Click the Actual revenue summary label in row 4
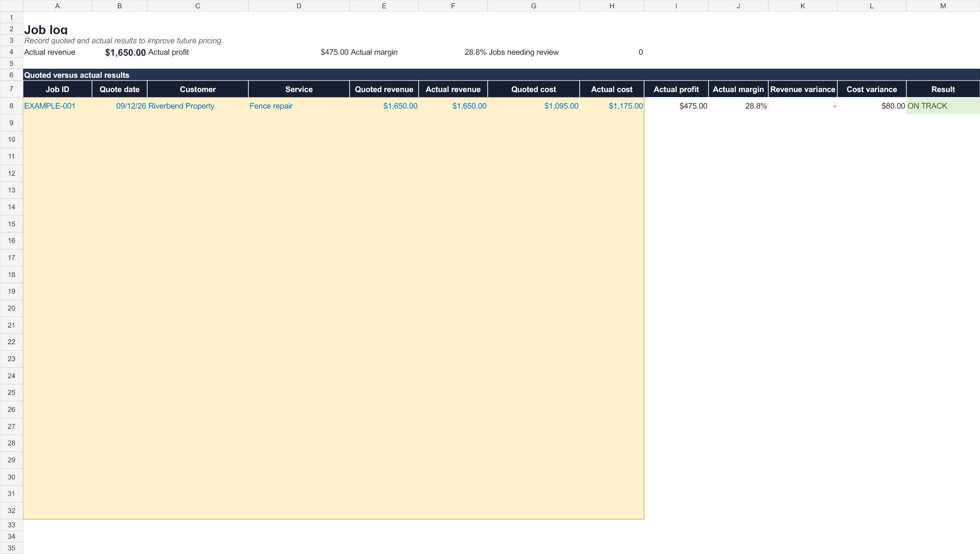The image size is (980, 554). (x=50, y=52)
